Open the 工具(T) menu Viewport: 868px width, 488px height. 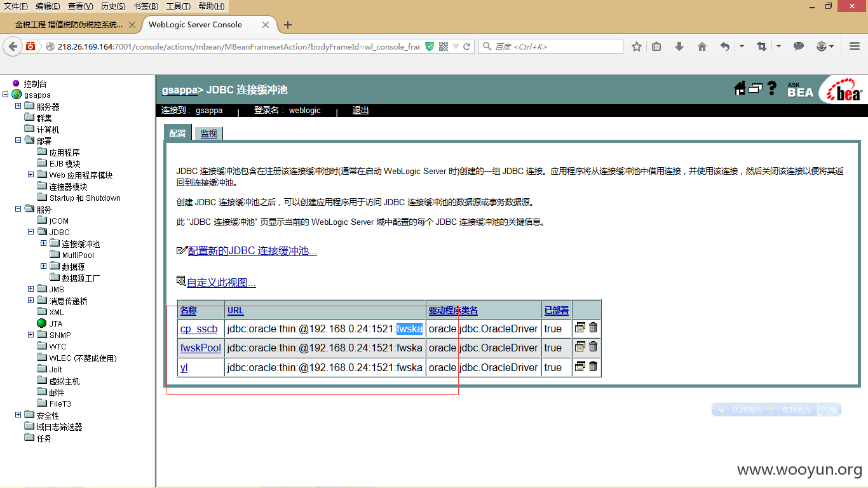pyautogui.click(x=178, y=6)
